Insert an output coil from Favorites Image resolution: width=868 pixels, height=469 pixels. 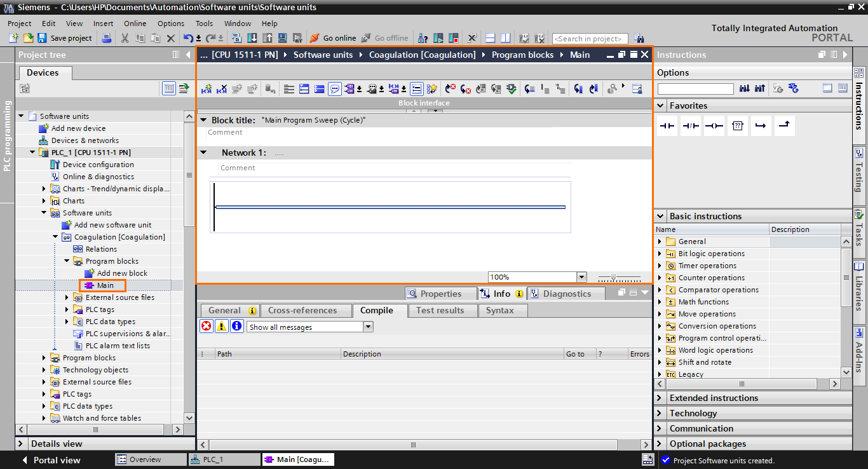click(x=714, y=125)
